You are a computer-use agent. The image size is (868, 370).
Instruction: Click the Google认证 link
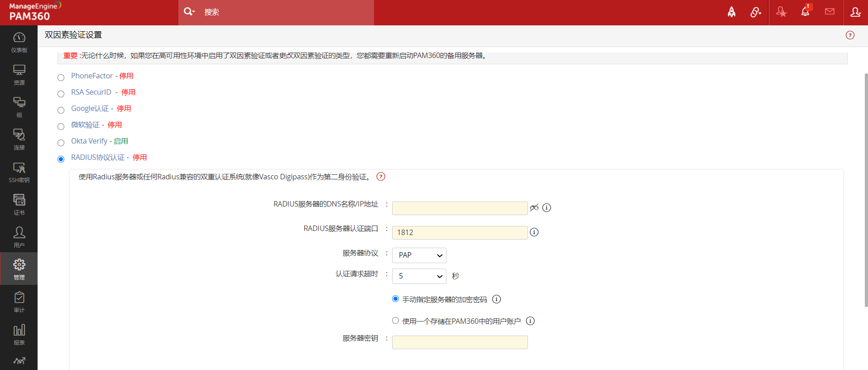90,109
